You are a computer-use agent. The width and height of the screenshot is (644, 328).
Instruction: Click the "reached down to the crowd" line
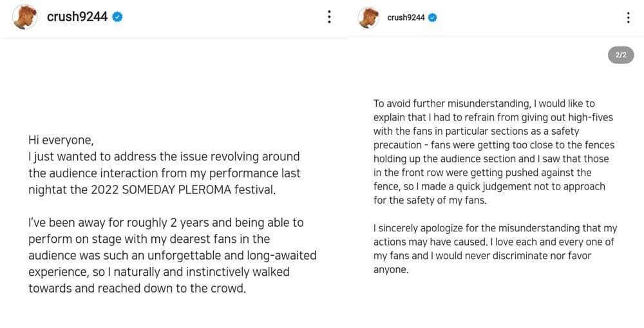(x=137, y=288)
